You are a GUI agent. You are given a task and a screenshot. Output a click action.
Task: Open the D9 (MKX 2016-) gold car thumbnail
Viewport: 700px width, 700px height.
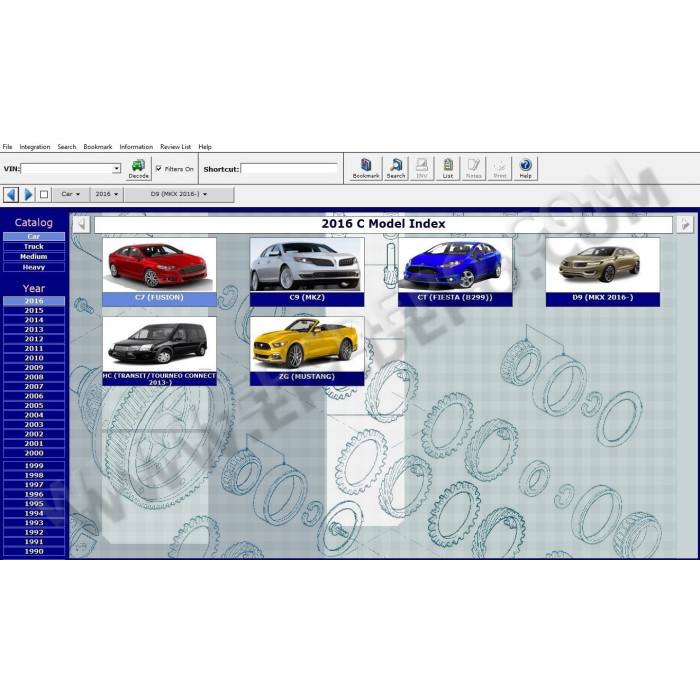pos(603,265)
